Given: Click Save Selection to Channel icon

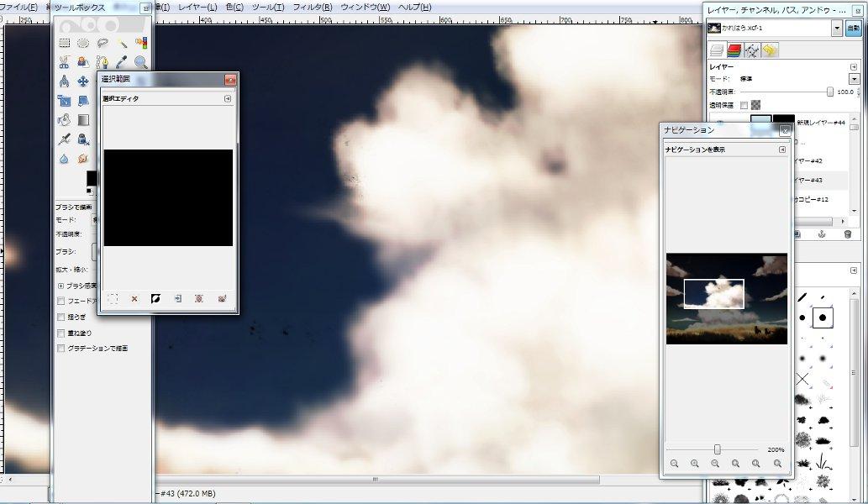Looking at the screenshot, I should tap(177, 299).
